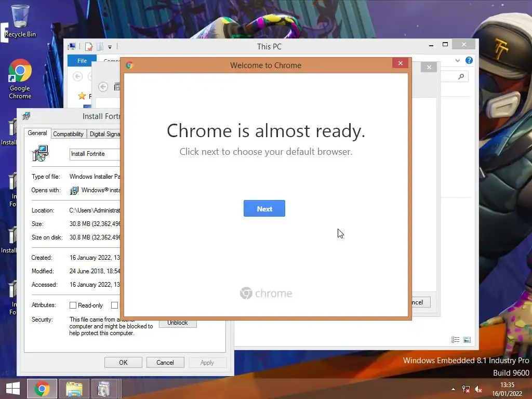The image size is (532, 399).
Task: Click the Chrome logo in welcome title bar
Action: (129, 65)
